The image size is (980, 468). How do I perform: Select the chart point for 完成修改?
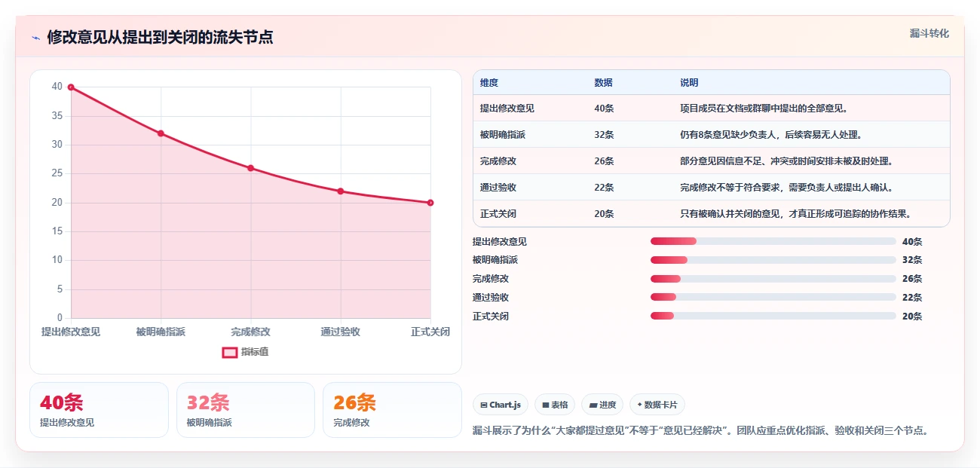[250, 168]
